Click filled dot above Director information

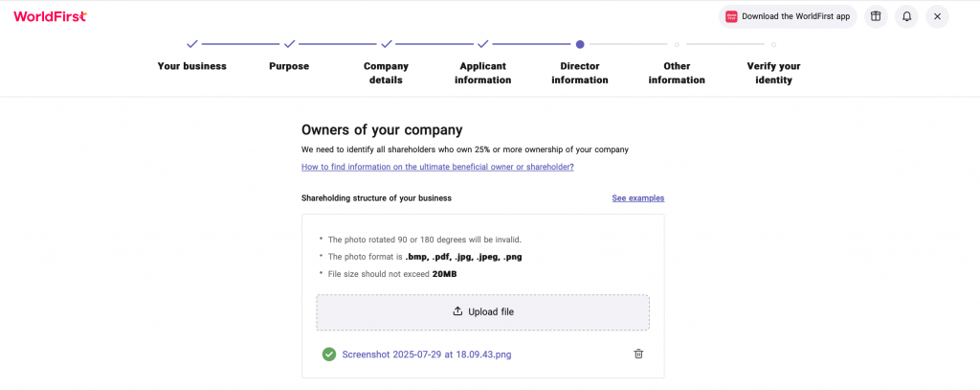point(580,44)
